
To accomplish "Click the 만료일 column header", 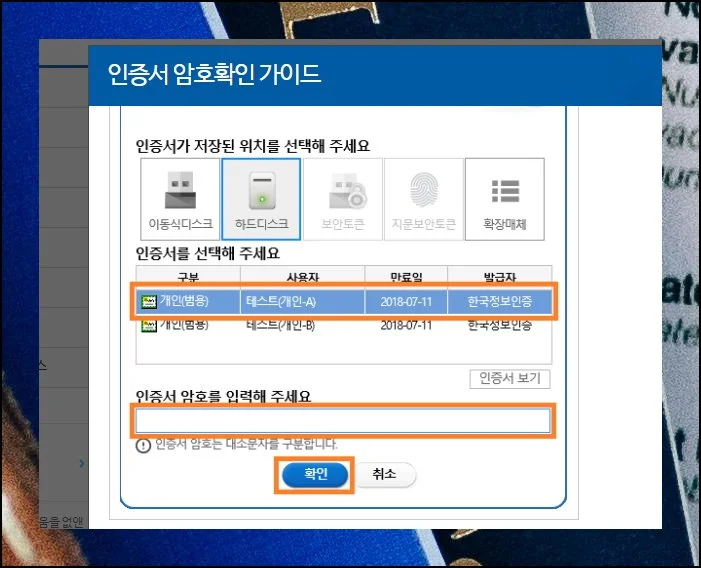I will pyautogui.click(x=406, y=277).
